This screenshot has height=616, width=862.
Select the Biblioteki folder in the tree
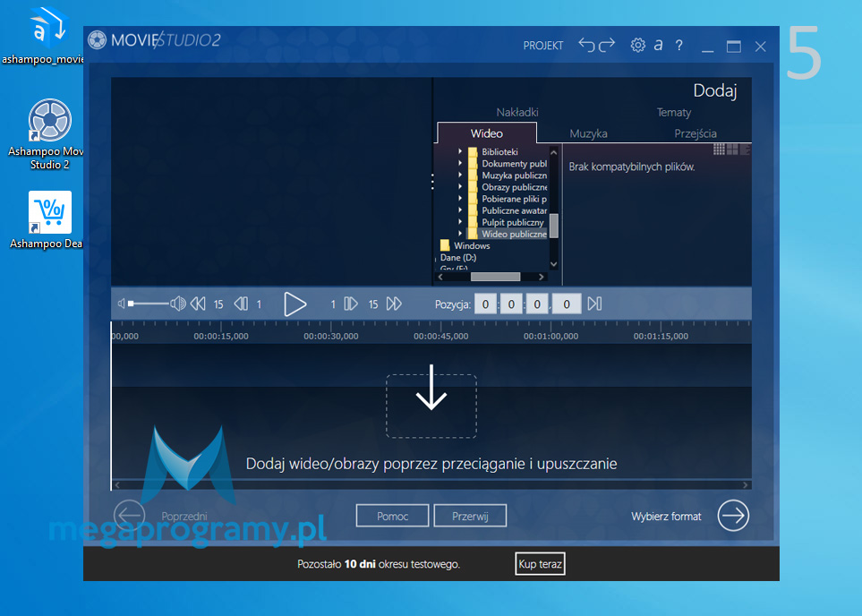click(x=499, y=152)
